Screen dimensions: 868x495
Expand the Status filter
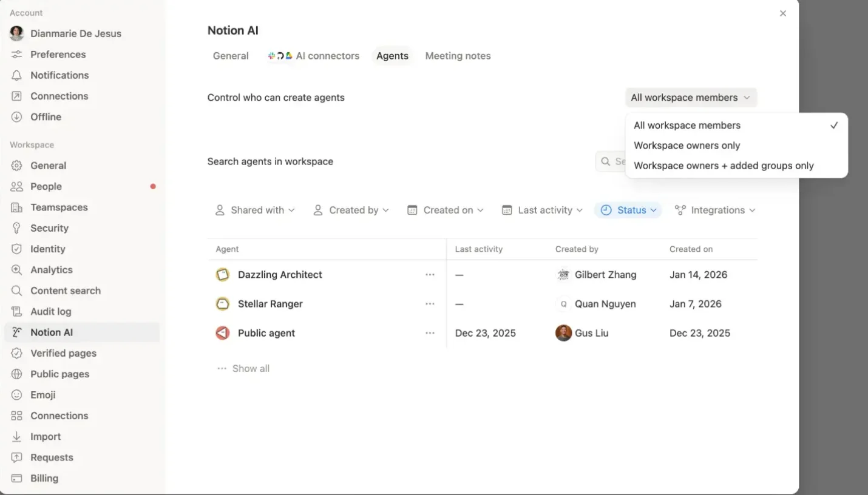point(628,210)
